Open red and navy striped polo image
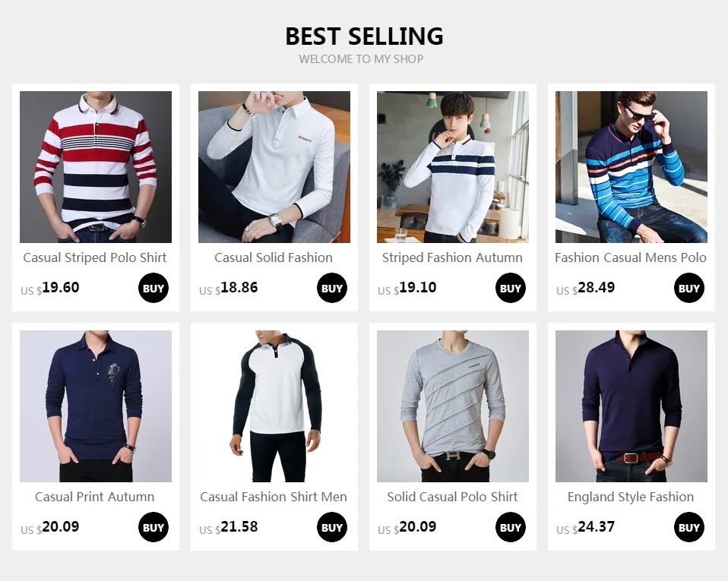The image size is (728, 581). pos(96,167)
